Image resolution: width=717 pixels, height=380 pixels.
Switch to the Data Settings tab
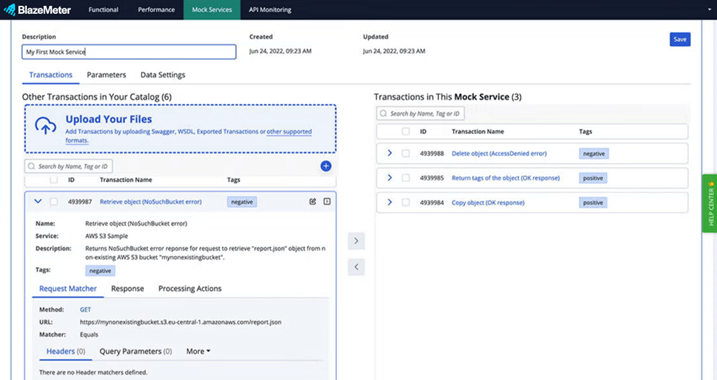[x=163, y=75]
